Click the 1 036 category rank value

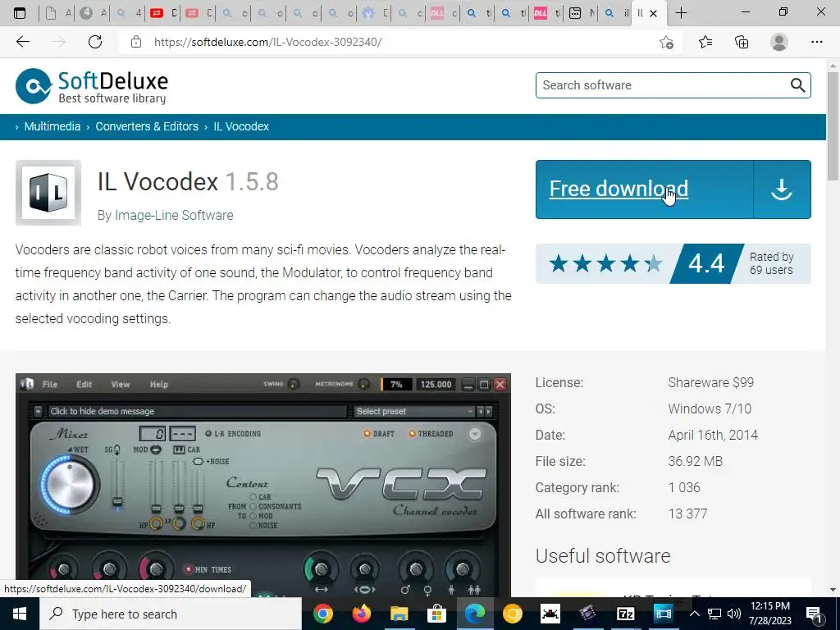pos(684,487)
